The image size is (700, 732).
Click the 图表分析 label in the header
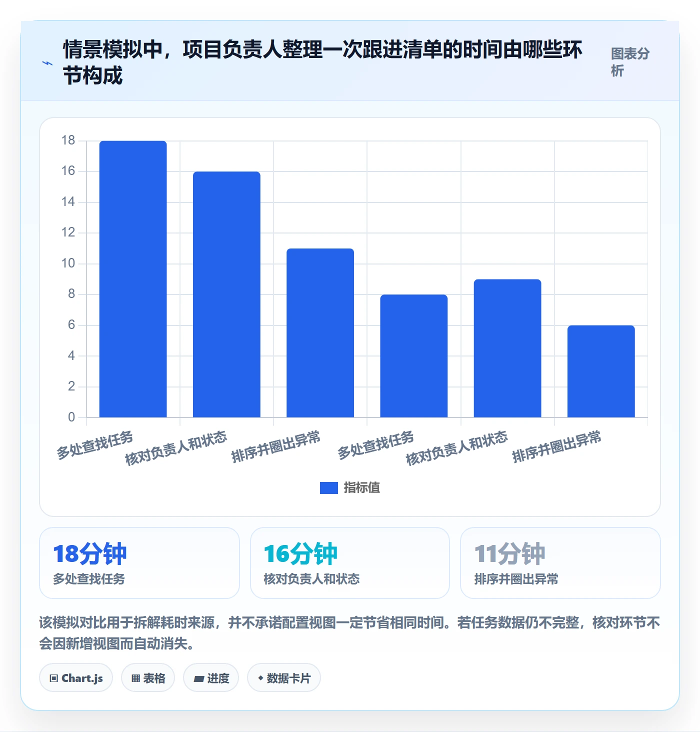(630, 62)
